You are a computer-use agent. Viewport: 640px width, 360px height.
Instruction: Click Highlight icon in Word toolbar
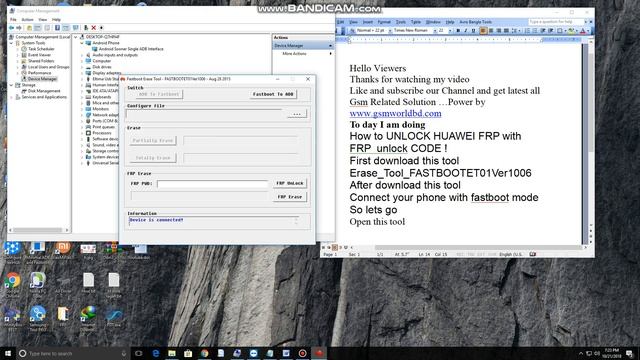click(571, 31)
